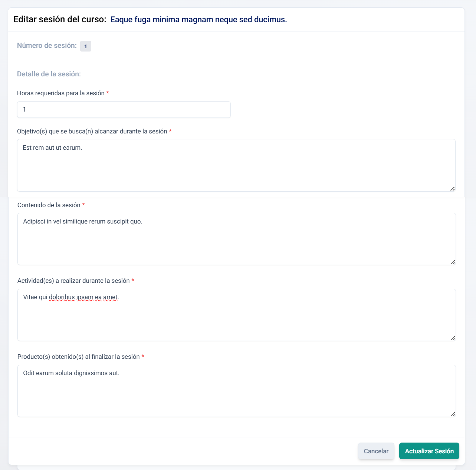Click the 'Actividad(es) a realizar durante la sesión' label

pos(73,281)
